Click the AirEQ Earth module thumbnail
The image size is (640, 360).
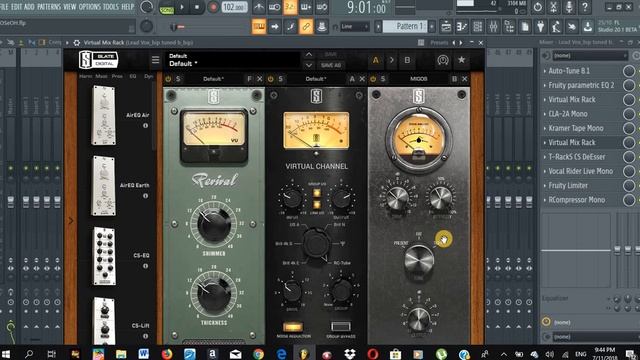pos(104,186)
